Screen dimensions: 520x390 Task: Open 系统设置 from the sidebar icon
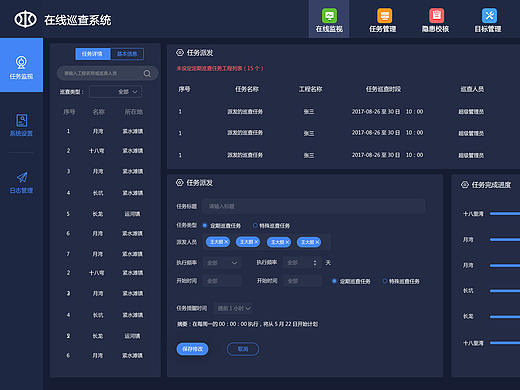(21, 120)
